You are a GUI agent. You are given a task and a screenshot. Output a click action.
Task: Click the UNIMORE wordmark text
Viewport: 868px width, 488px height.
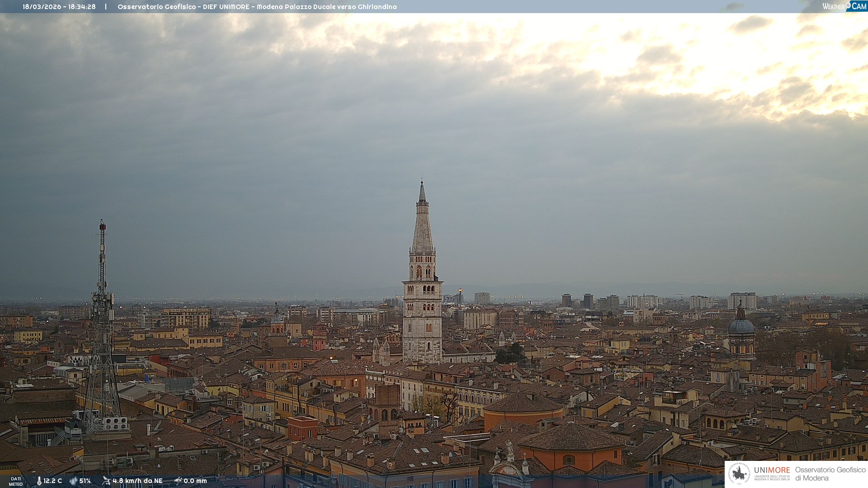tap(772, 470)
